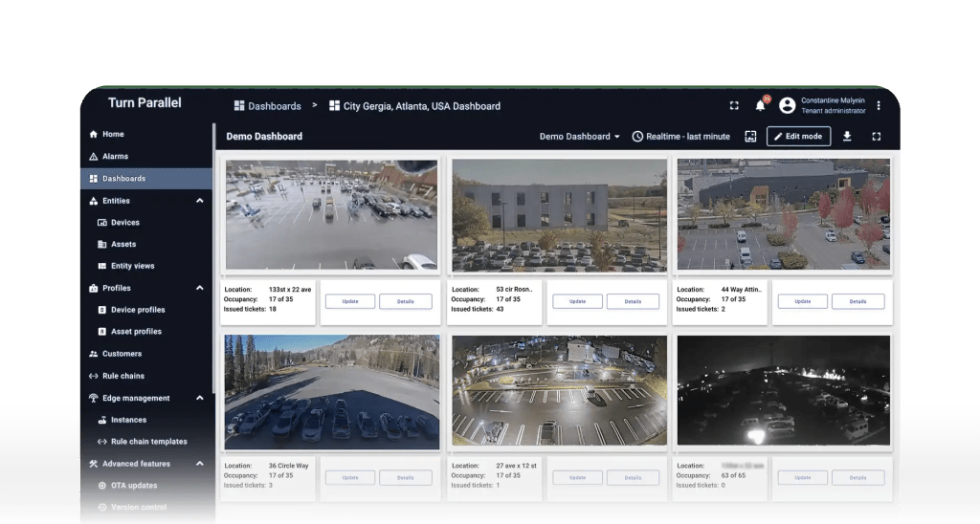Click the Entities icon

pyautogui.click(x=94, y=201)
